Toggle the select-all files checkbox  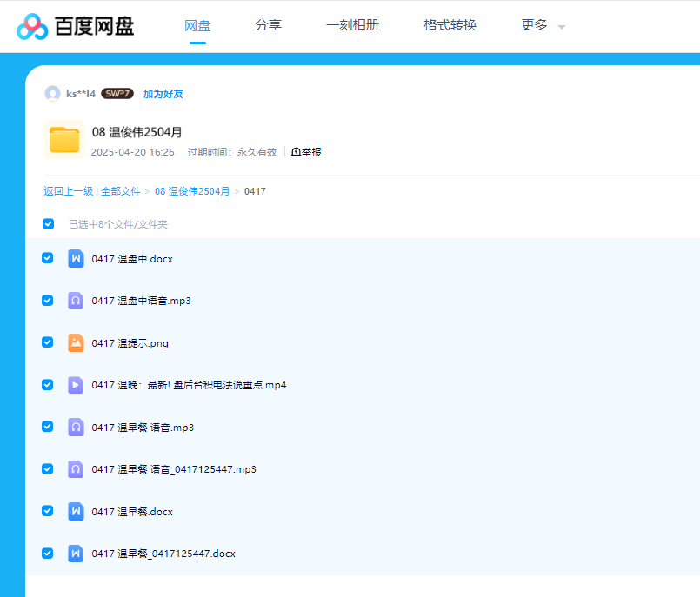coord(49,224)
